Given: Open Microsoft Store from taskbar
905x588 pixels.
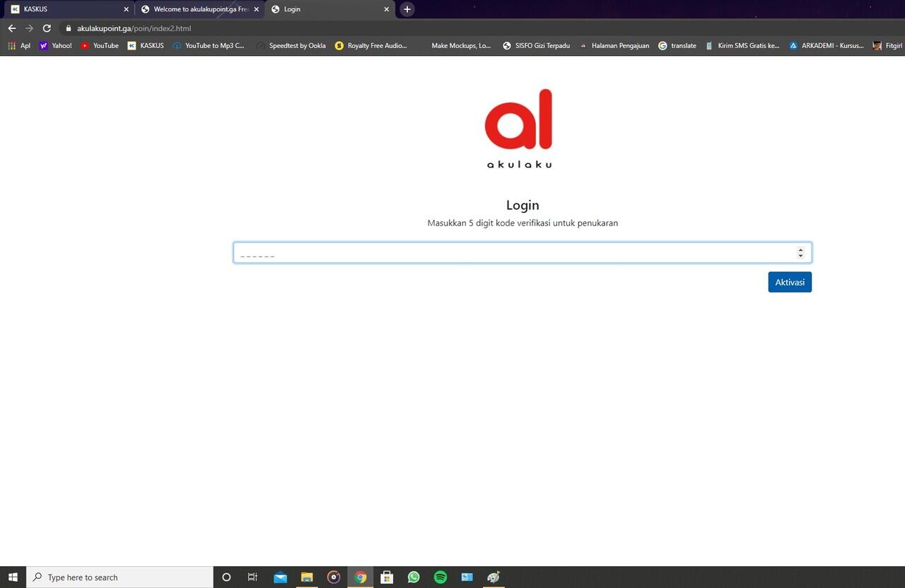Looking at the screenshot, I should point(387,577).
